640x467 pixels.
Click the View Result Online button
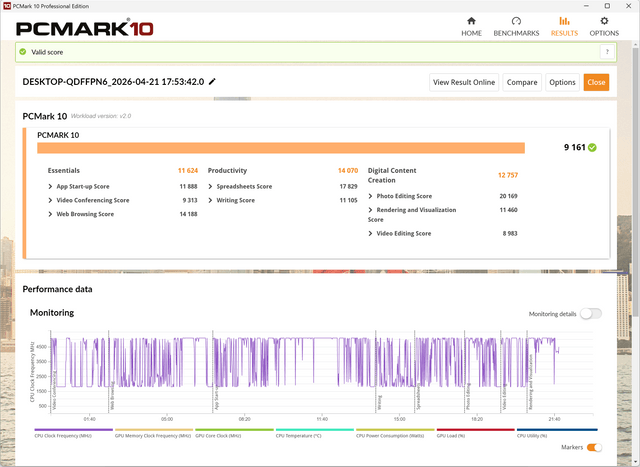point(464,82)
